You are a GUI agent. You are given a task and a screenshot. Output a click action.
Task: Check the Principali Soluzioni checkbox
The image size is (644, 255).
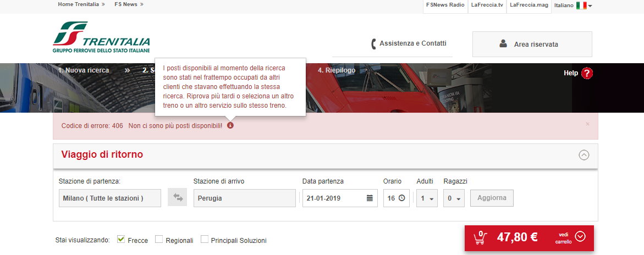point(204,240)
